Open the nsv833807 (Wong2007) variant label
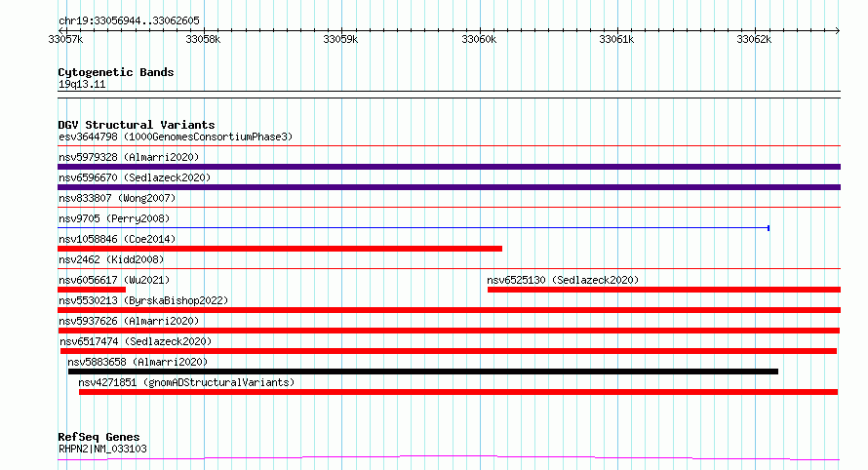The height and width of the screenshot is (470, 868). [x=117, y=198]
